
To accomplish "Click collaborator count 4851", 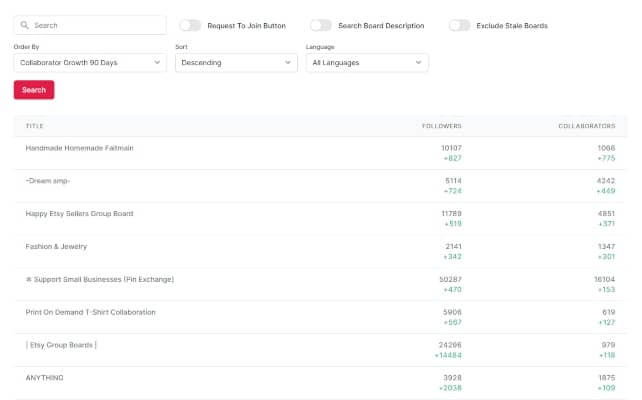I will (x=606, y=213).
